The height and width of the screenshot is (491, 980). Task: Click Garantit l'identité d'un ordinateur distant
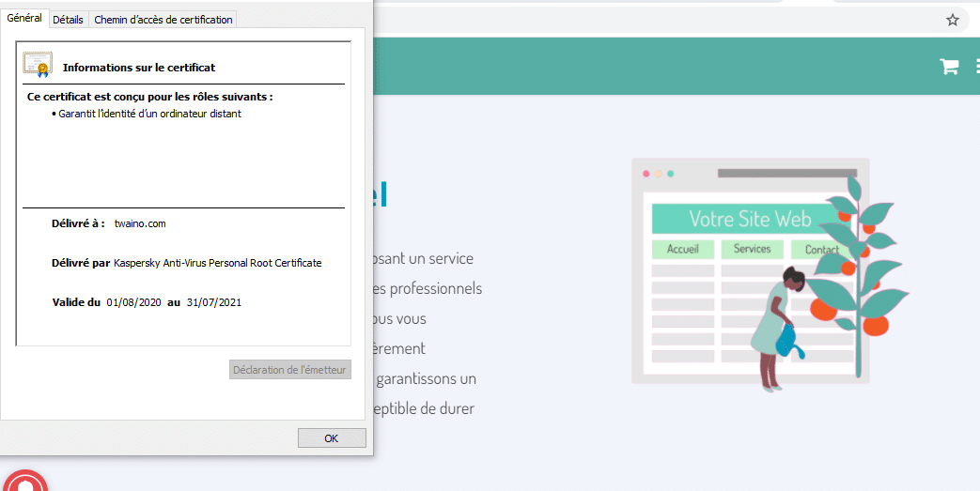pos(149,114)
